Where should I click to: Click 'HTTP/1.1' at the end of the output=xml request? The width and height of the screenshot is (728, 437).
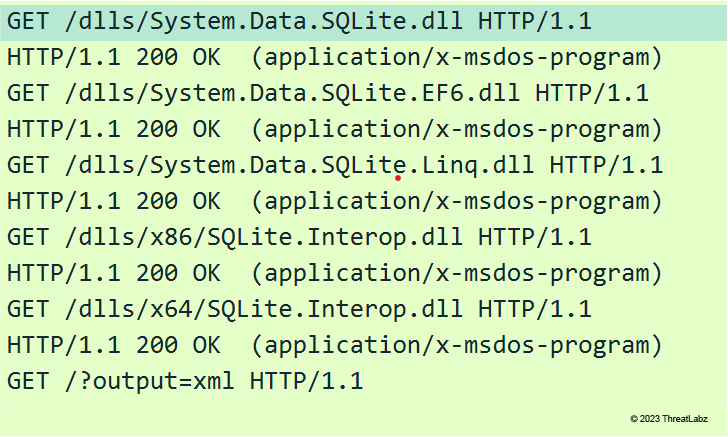click(306, 381)
